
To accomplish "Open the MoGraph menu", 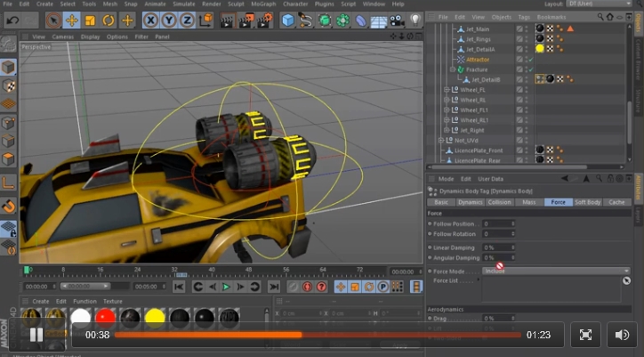I will 263,4.
